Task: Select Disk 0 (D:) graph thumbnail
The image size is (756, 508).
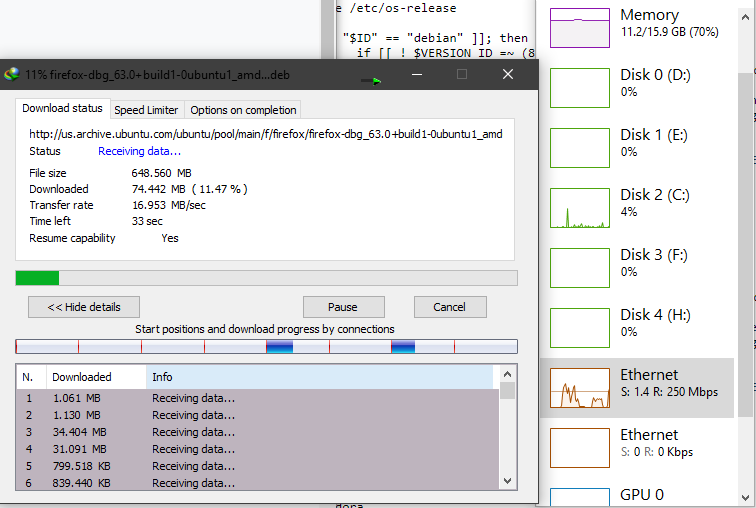Action: [580, 87]
